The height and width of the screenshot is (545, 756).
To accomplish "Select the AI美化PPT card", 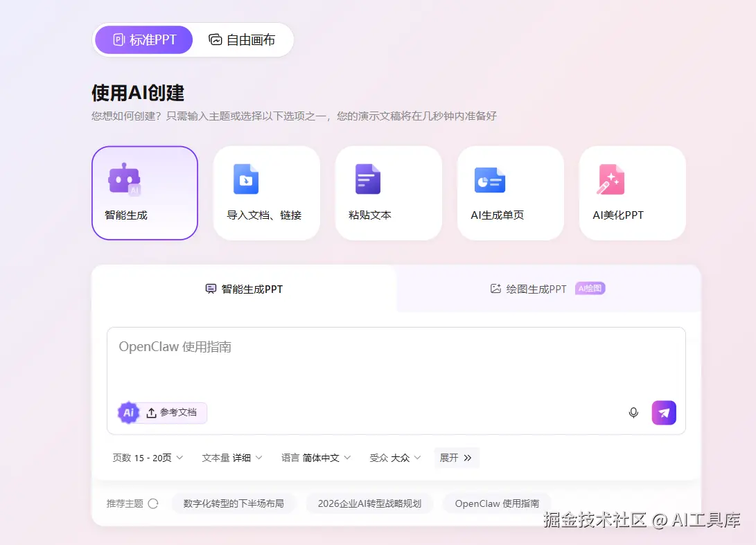I will point(633,193).
